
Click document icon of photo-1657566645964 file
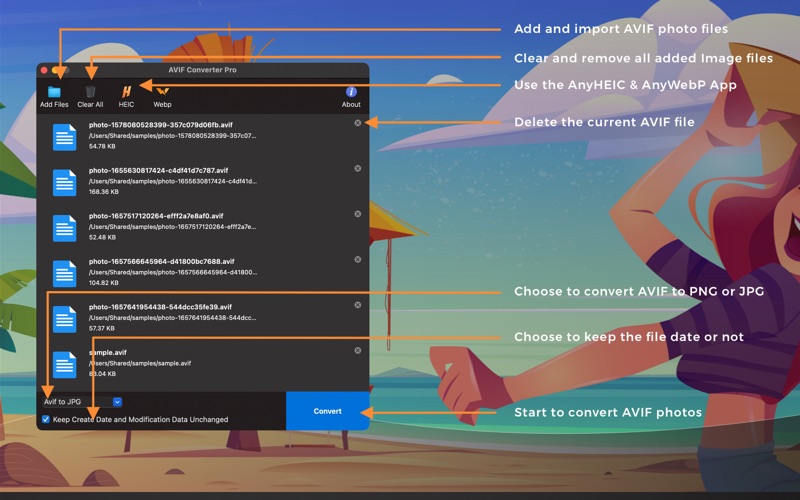coord(64,273)
